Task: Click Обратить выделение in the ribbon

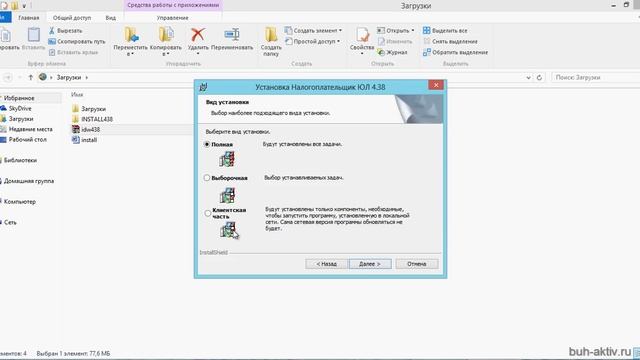Action: click(x=456, y=52)
